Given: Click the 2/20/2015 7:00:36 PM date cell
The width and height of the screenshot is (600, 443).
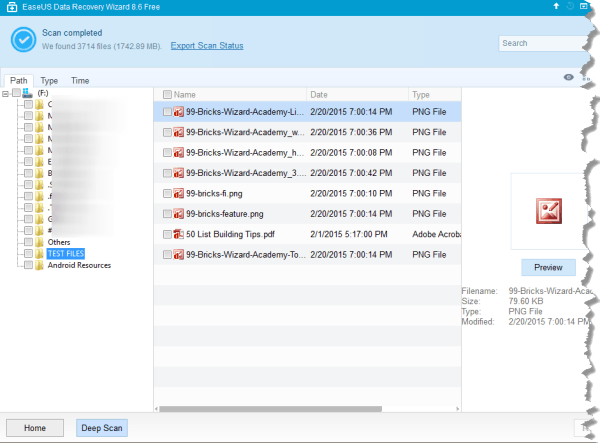Looking at the screenshot, I should pyautogui.click(x=351, y=132).
